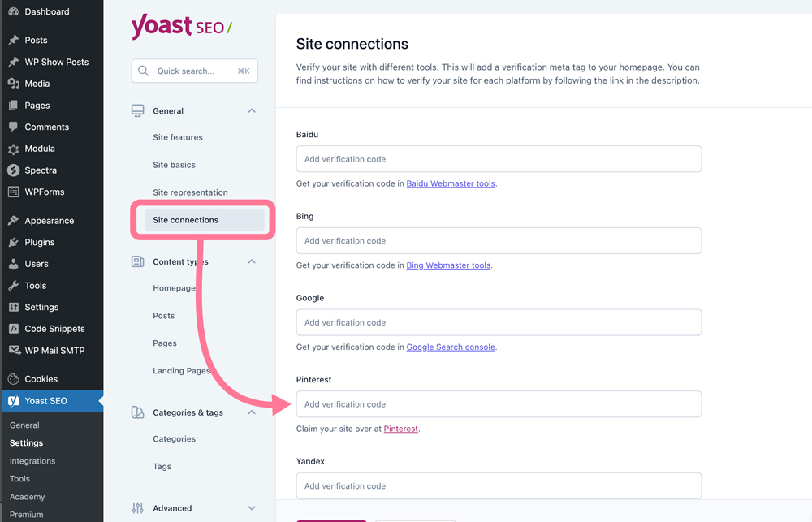Collapse the Content types section
This screenshot has width=812, height=522.
click(252, 261)
